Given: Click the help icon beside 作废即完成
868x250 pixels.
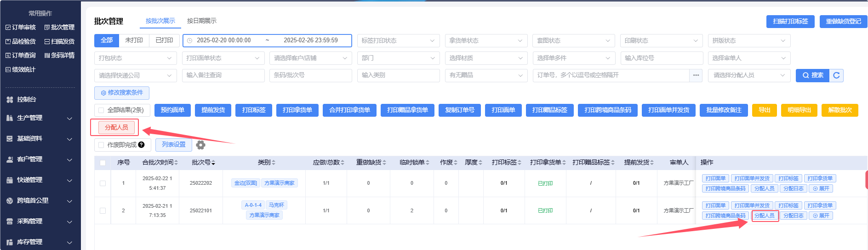Looking at the screenshot, I should (141, 145).
